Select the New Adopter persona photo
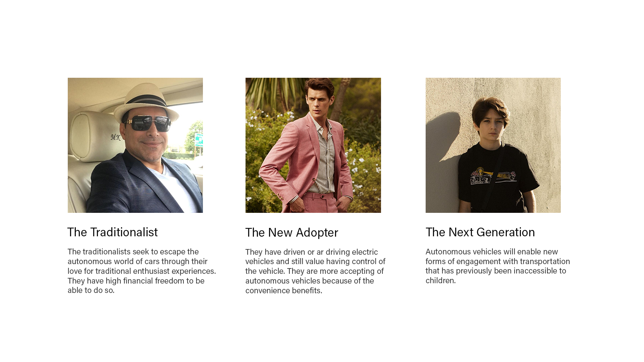Image resolution: width=644 pixels, height=362 pixels. (313, 145)
